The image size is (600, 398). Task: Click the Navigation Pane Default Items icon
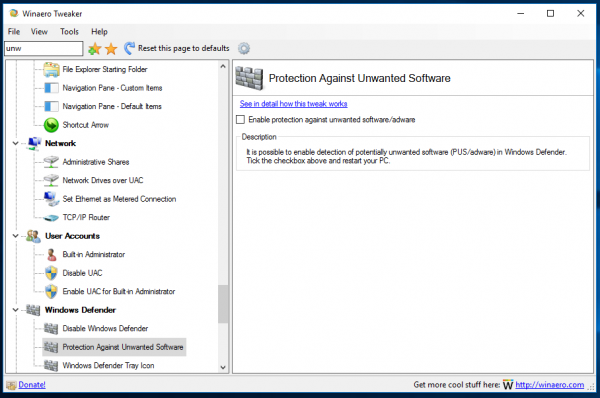pos(51,106)
